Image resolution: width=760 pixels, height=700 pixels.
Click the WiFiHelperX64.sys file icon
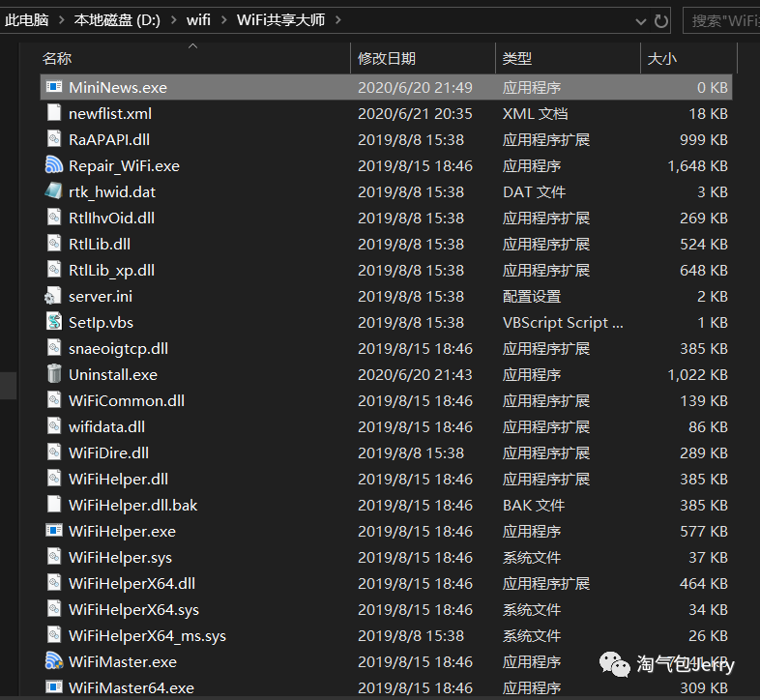[54, 609]
